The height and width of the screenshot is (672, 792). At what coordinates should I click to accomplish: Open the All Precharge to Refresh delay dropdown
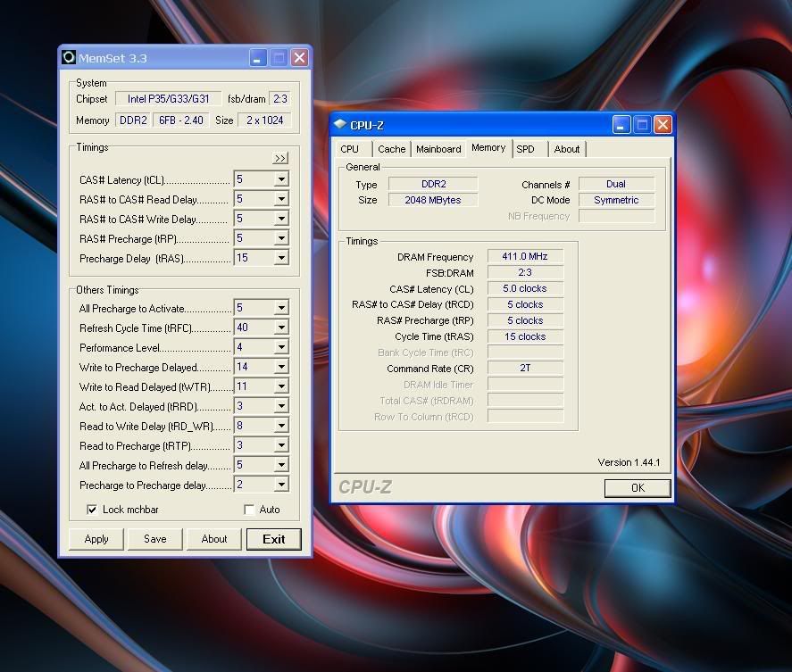pyautogui.click(x=281, y=465)
